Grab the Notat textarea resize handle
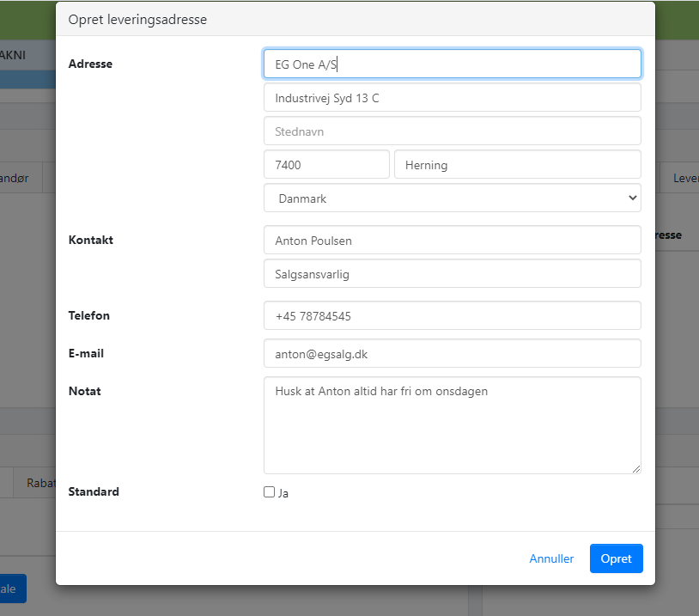The width and height of the screenshot is (699, 616). (x=636, y=469)
